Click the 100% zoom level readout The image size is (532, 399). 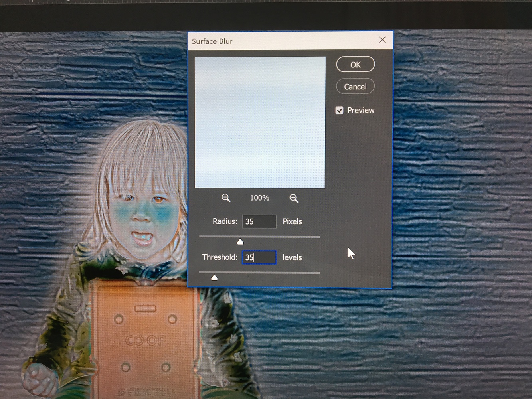click(259, 198)
